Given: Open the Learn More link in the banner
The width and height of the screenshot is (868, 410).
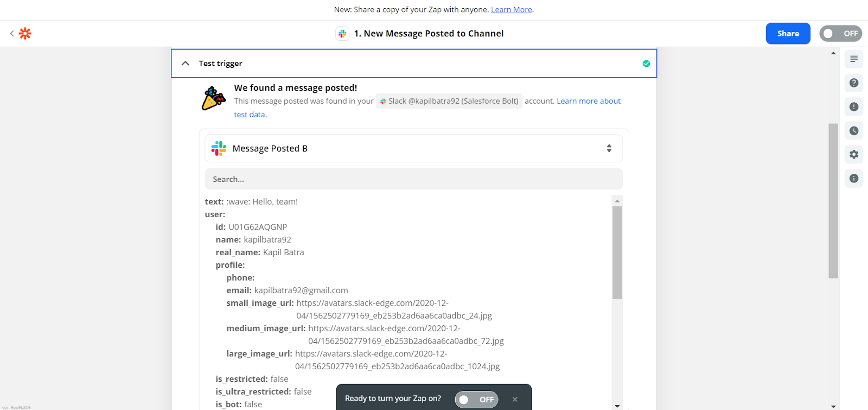Looking at the screenshot, I should [x=512, y=9].
